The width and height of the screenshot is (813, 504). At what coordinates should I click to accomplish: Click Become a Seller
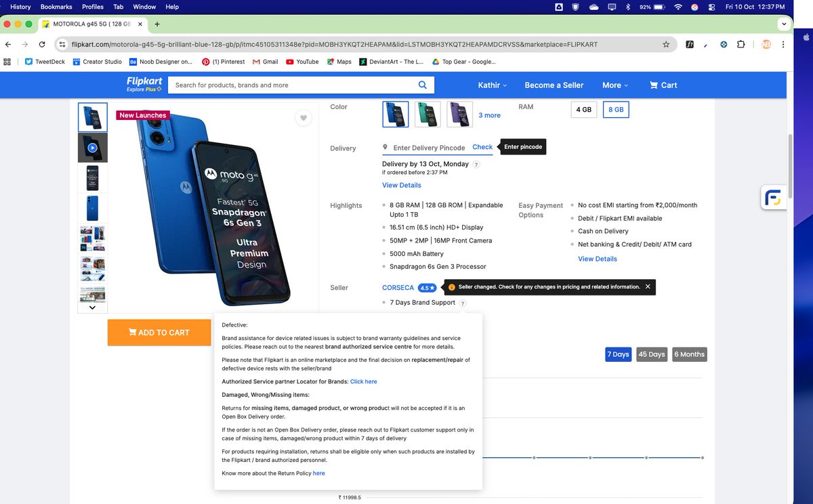(554, 85)
